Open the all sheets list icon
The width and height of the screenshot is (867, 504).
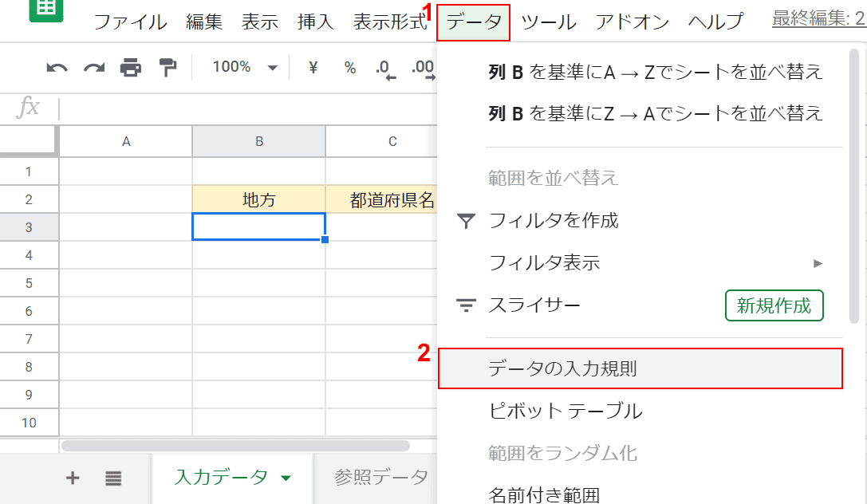pyautogui.click(x=113, y=478)
